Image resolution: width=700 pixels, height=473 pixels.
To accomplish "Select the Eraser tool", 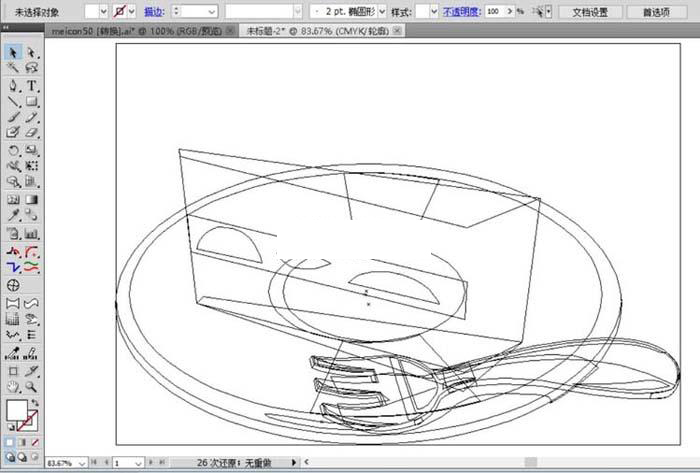I will tap(31, 132).
